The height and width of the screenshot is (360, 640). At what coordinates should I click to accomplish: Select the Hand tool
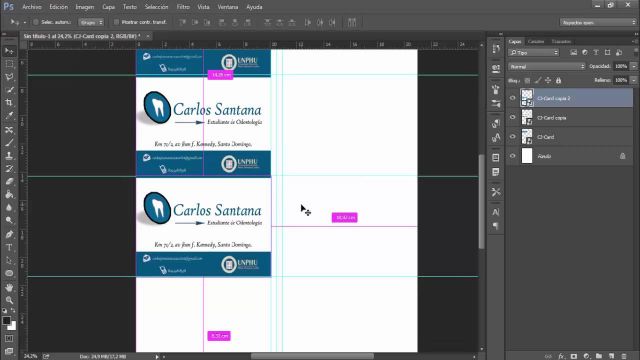click(9, 287)
